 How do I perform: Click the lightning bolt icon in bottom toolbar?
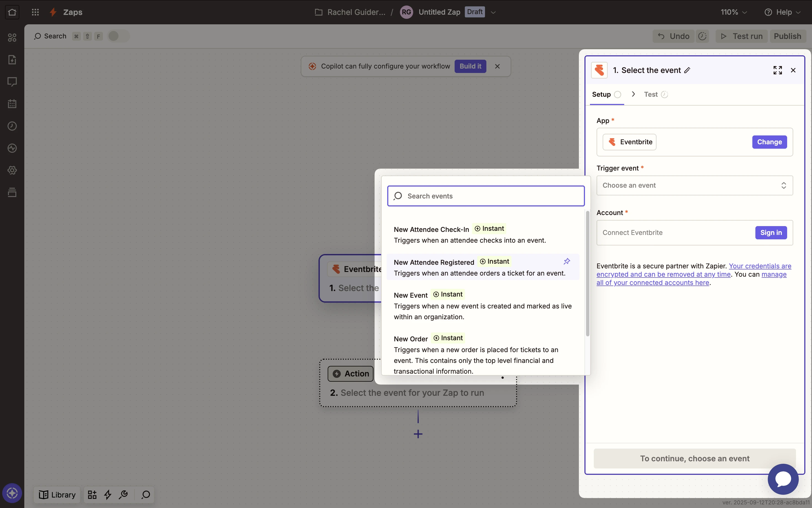click(x=108, y=494)
